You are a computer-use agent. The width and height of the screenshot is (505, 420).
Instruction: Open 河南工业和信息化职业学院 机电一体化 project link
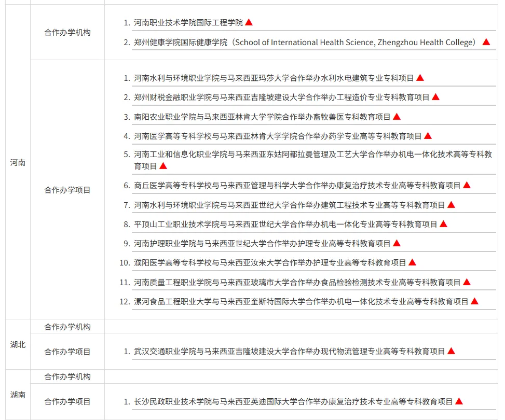pos(313,160)
